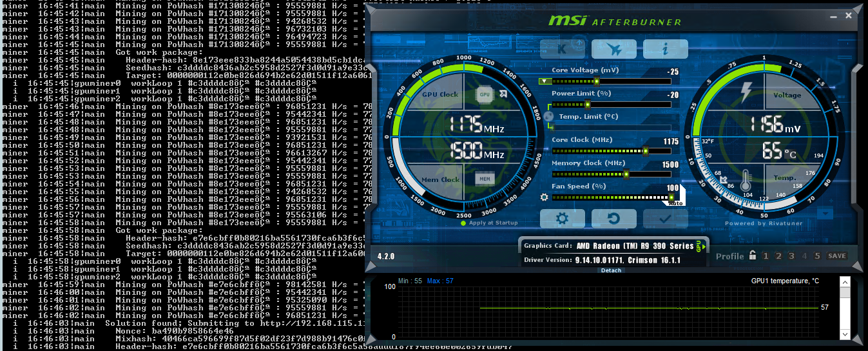Click the GPU1 temperature graph label
Image resolution: width=868 pixels, height=351 pixels.
click(x=785, y=281)
